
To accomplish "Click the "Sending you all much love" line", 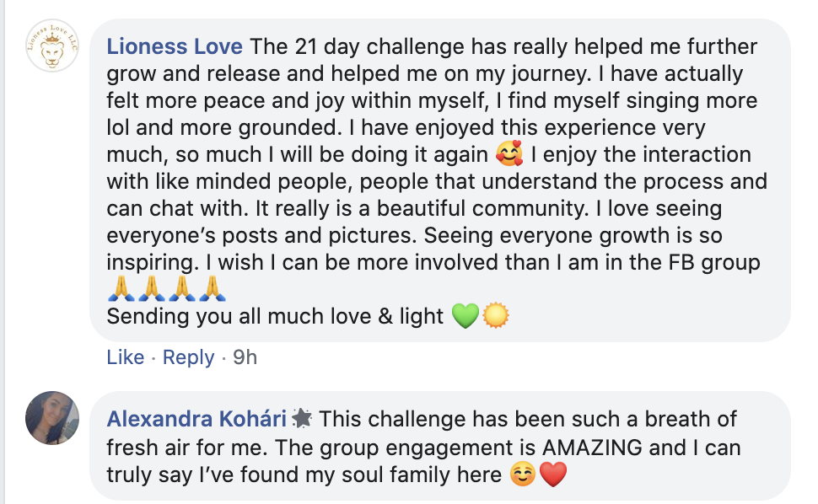I will point(275,317).
